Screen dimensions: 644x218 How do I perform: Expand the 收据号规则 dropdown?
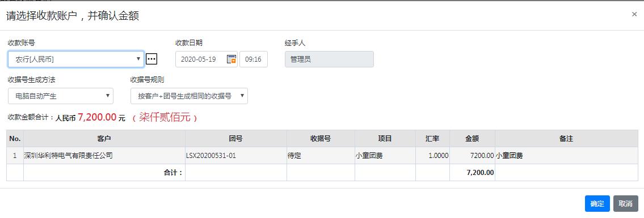189,96
